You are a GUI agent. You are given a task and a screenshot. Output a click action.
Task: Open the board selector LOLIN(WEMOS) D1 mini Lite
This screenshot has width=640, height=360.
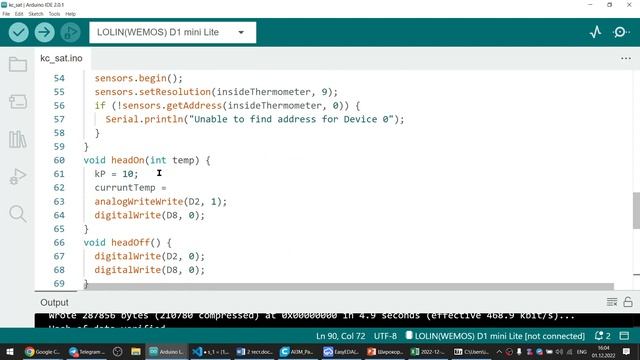coord(172,32)
